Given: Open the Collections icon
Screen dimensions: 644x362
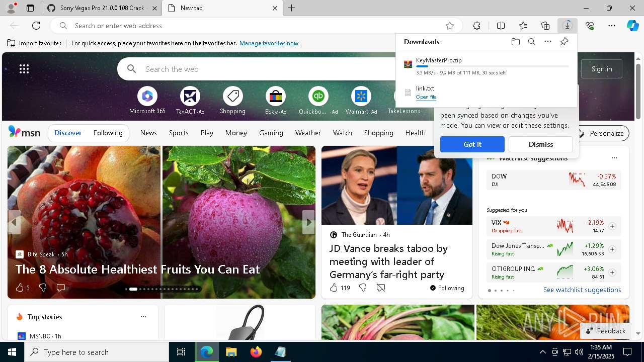Looking at the screenshot, I should click(x=545, y=26).
